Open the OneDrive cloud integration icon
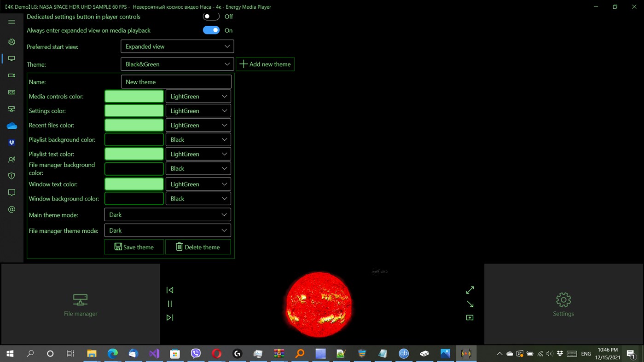The height and width of the screenshot is (362, 644). (x=12, y=125)
